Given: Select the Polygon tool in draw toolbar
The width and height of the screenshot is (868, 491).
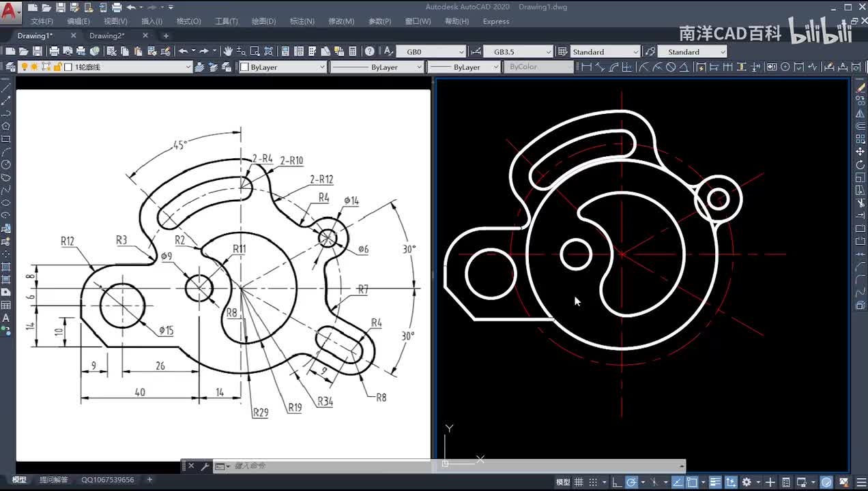Looking at the screenshot, I should click(6, 126).
